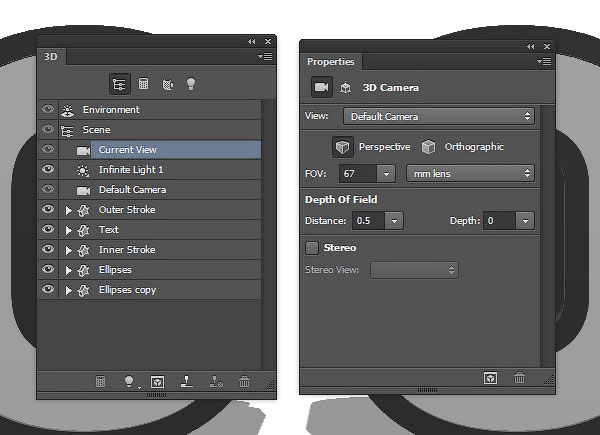Select the Properties panel tab

coord(331,62)
